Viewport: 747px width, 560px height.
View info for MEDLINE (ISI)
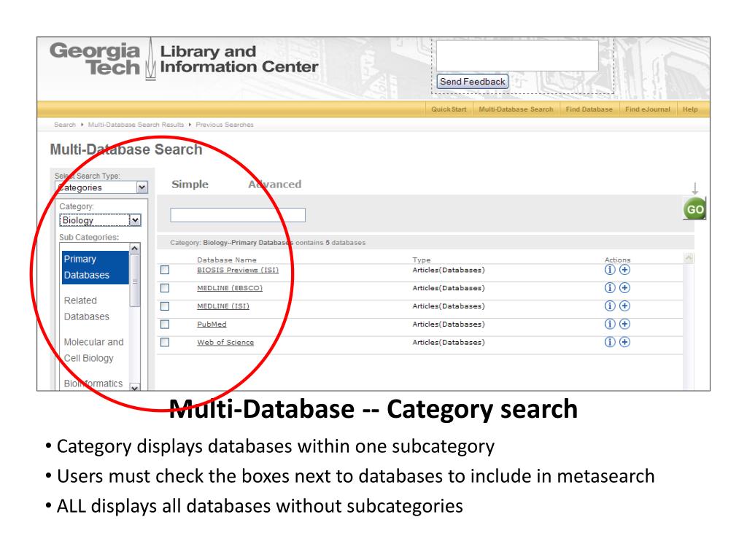609,306
